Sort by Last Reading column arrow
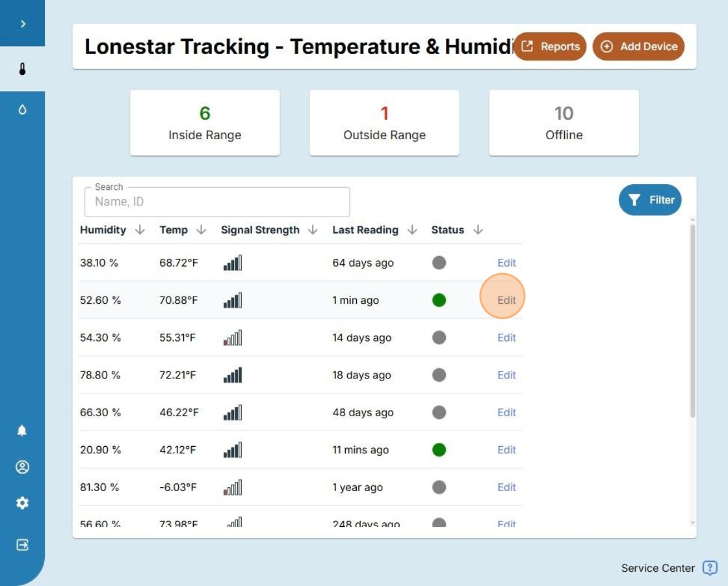 [x=412, y=230]
